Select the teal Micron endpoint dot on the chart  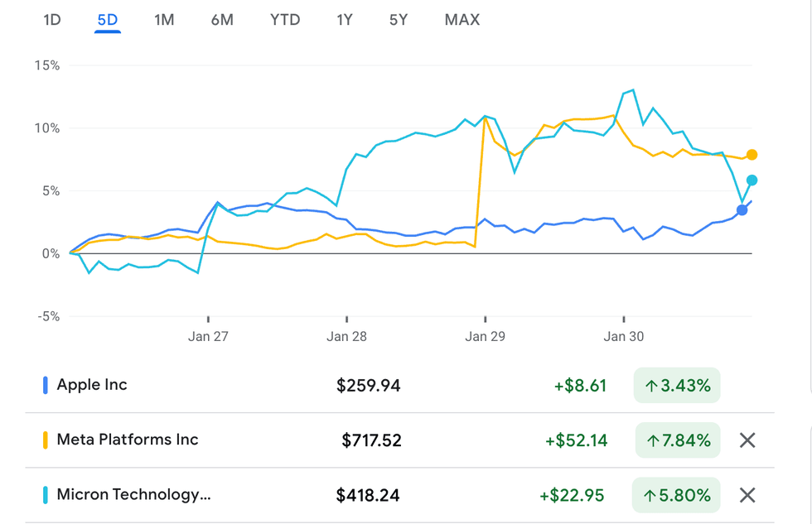pos(752,179)
